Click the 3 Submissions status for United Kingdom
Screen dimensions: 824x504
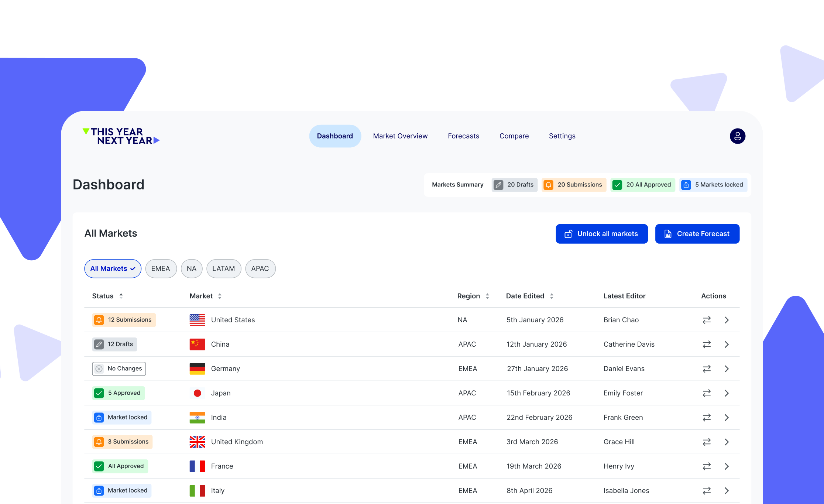click(122, 442)
